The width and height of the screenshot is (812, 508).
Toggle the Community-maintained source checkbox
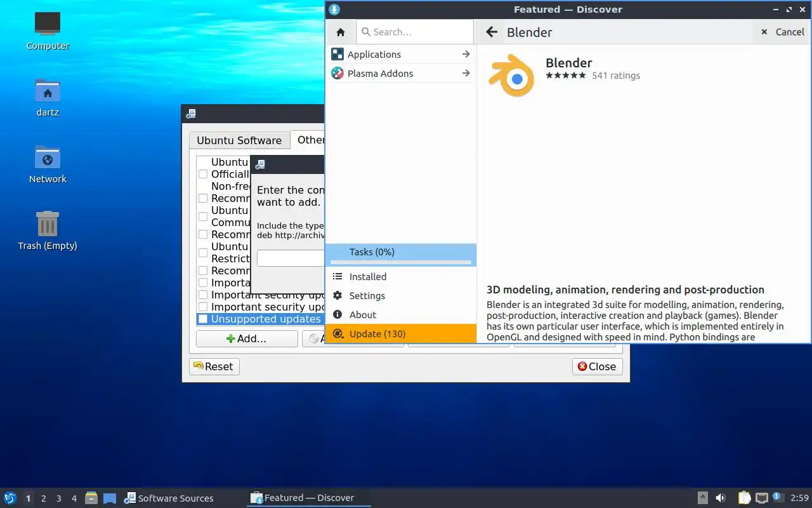[x=203, y=217]
